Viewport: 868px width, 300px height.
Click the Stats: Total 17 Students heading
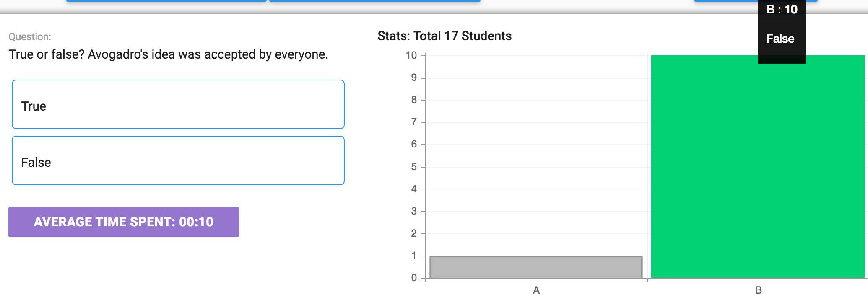tap(444, 36)
